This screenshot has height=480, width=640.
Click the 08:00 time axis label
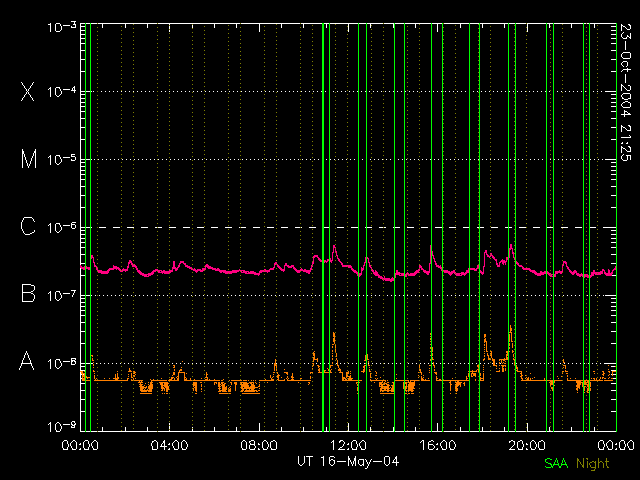(259, 445)
